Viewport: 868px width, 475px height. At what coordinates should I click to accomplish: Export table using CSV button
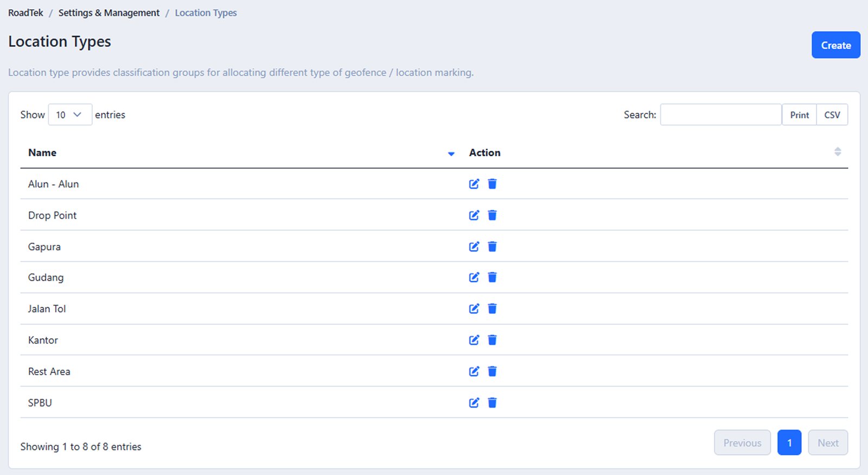(x=832, y=115)
